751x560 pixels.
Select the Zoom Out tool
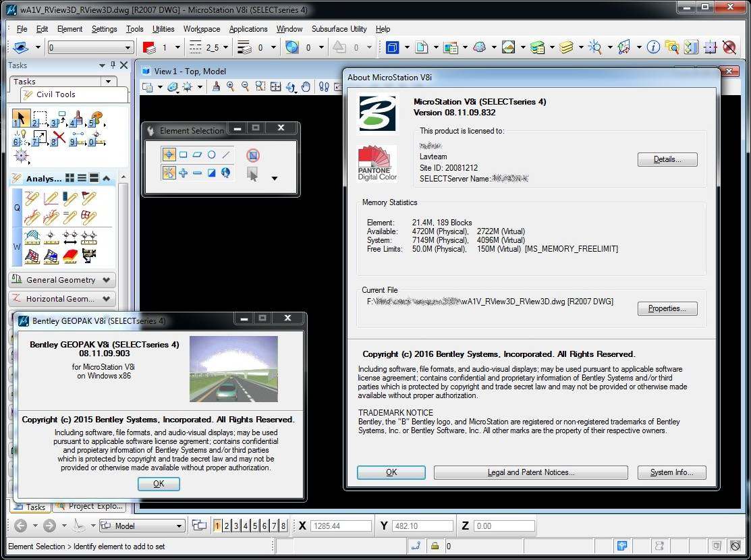[x=244, y=86]
